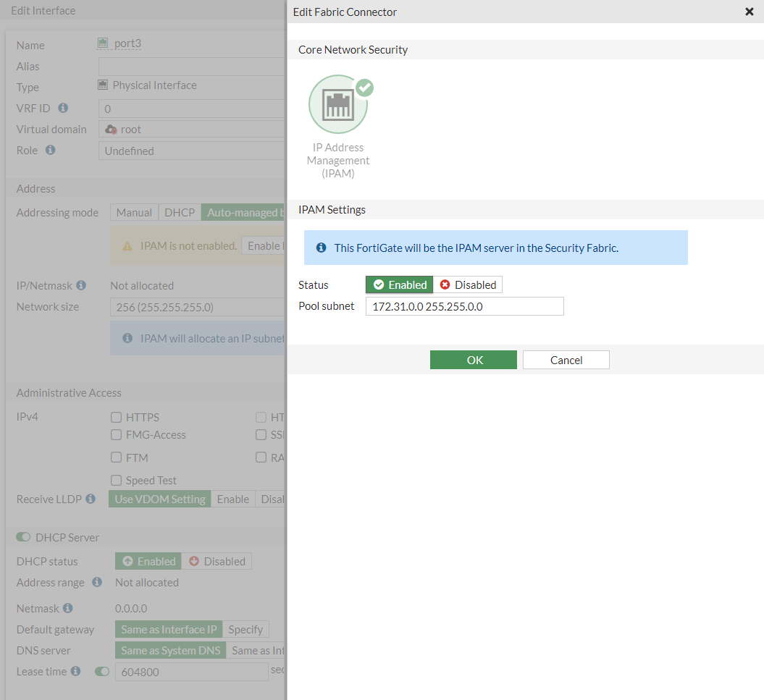Click VRF ID info icon
The width and height of the screenshot is (764, 700).
pos(63,108)
